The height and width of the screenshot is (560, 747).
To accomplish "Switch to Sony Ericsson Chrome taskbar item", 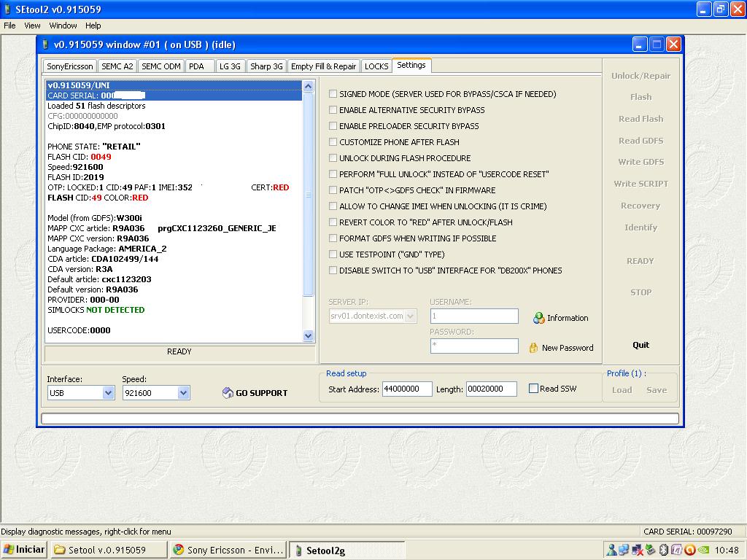I will 228,550.
